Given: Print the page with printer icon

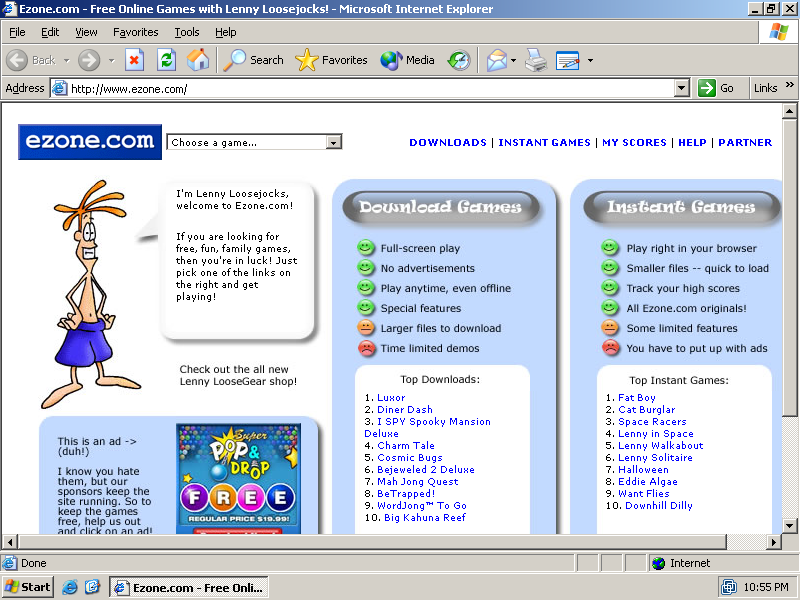Looking at the screenshot, I should pyautogui.click(x=536, y=60).
